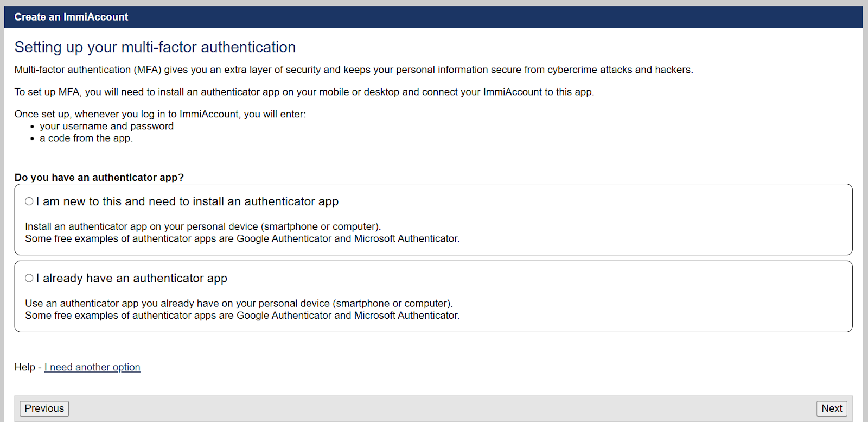The height and width of the screenshot is (422, 868).
Task: Select 'I already have an authenticator app' radio
Action: click(x=29, y=278)
